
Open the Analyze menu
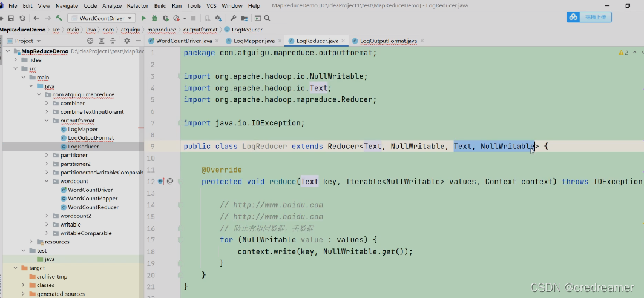click(112, 6)
